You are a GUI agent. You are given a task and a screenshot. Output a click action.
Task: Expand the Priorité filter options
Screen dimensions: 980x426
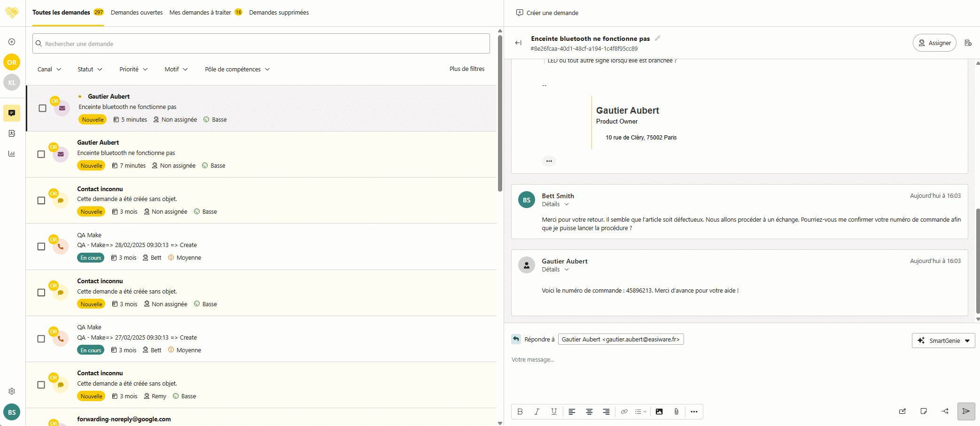click(133, 69)
